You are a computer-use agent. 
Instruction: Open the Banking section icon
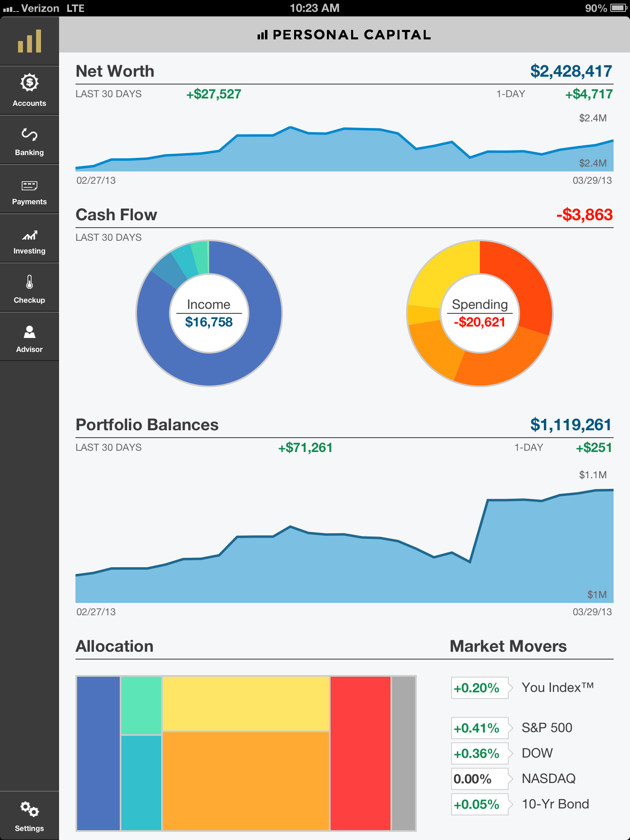tap(30, 134)
